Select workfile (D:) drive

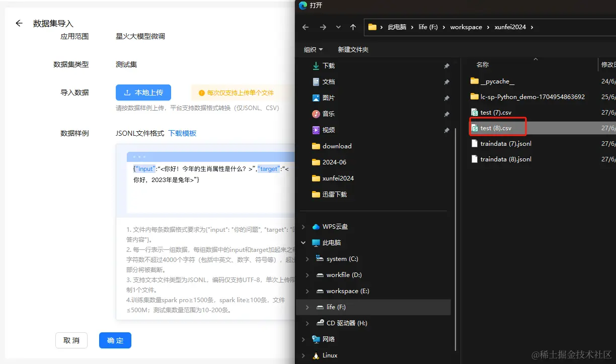(339, 275)
